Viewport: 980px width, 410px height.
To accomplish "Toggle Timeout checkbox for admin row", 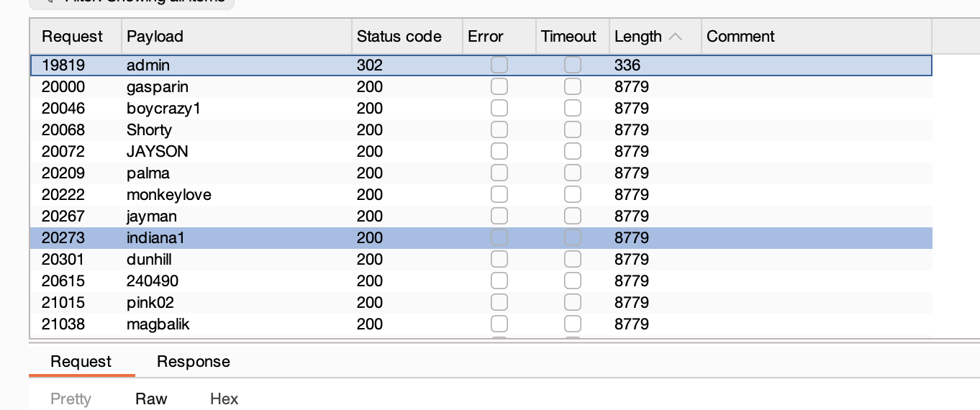I will click(572, 65).
